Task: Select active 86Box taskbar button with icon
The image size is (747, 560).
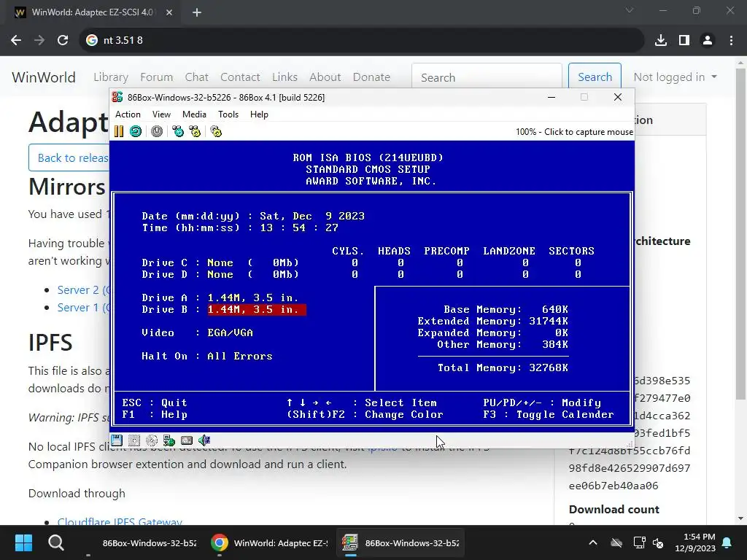Action: pyautogui.click(x=400, y=542)
